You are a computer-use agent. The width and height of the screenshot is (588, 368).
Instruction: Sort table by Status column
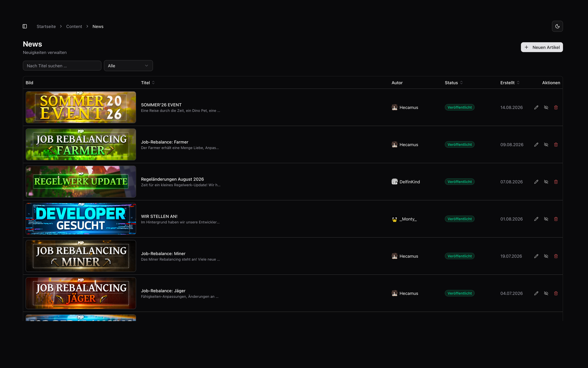tap(454, 83)
